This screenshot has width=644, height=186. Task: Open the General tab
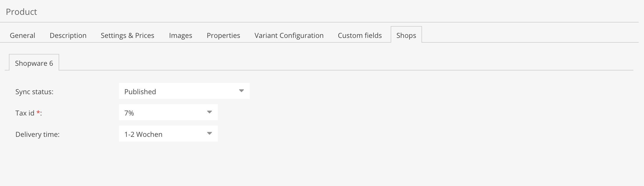[22, 36]
